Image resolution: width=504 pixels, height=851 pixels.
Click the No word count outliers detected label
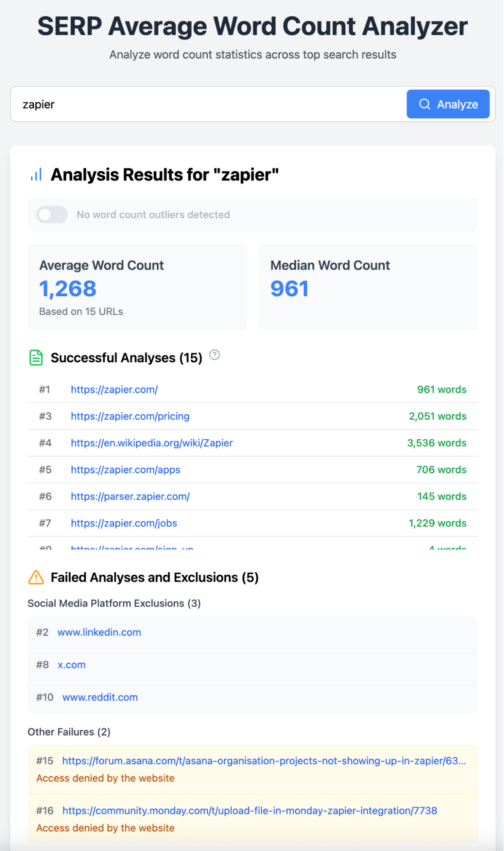153,215
